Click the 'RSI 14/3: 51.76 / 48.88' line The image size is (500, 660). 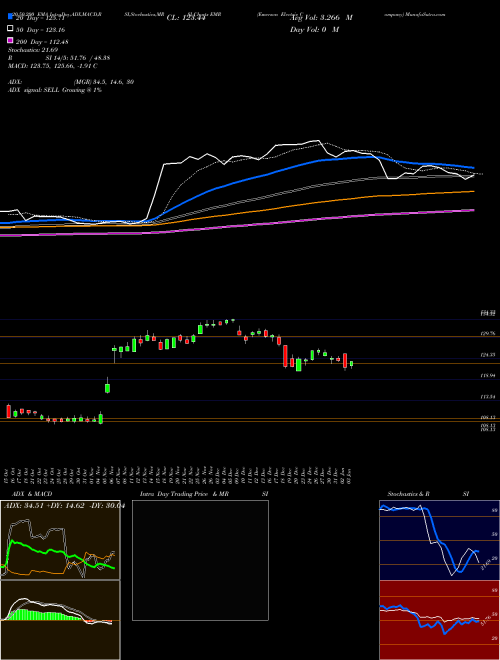59,58
